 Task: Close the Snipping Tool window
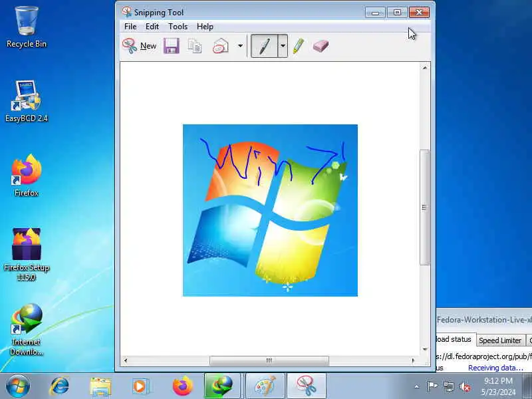pyautogui.click(x=419, y=13)
